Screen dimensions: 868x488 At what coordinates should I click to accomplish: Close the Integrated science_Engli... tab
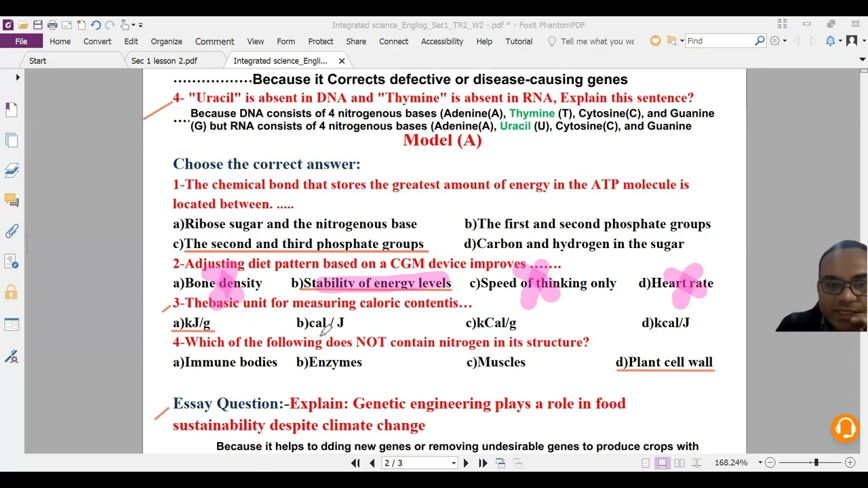[341, 61]
